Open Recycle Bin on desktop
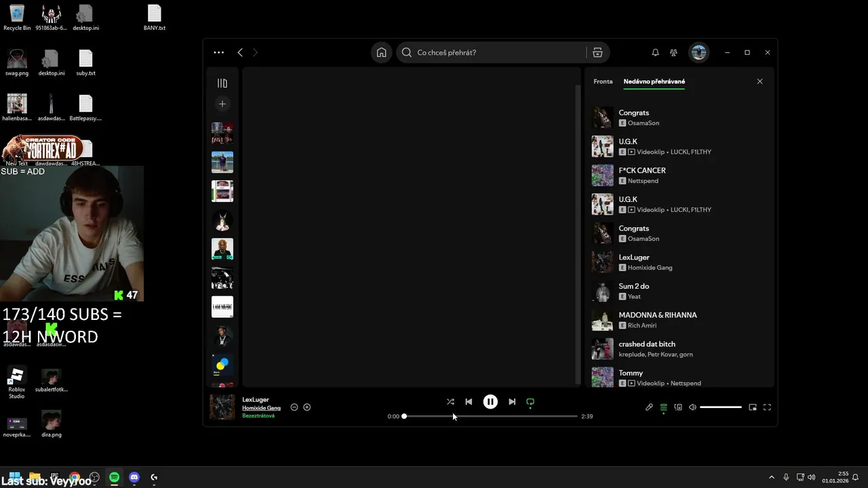This screenshot has height=488, width=868. click(17, 18)
